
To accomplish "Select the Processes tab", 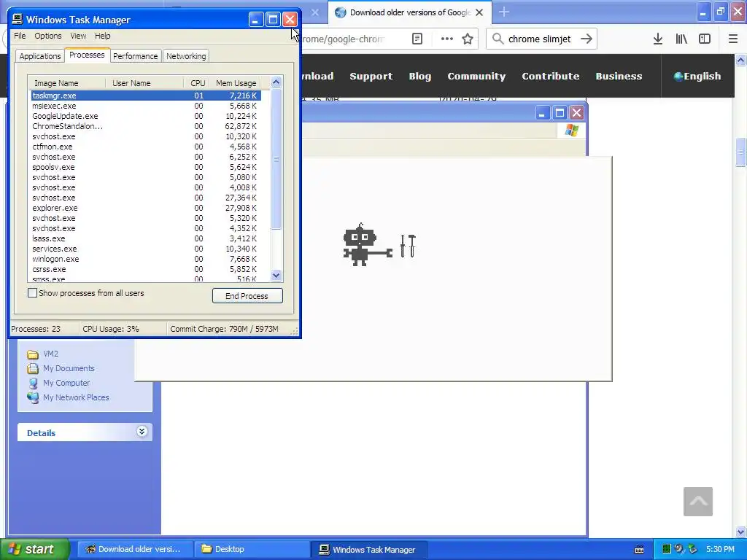I will [87, 55].
